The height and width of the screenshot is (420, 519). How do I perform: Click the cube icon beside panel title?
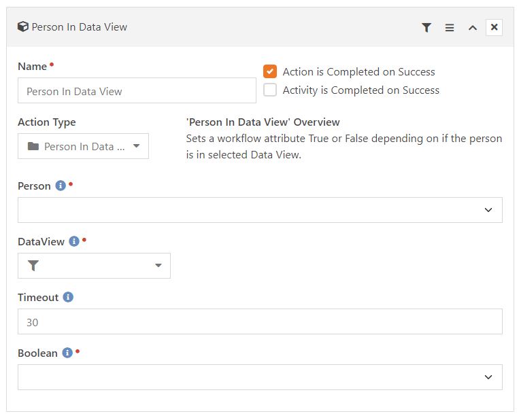click(23, 27)
